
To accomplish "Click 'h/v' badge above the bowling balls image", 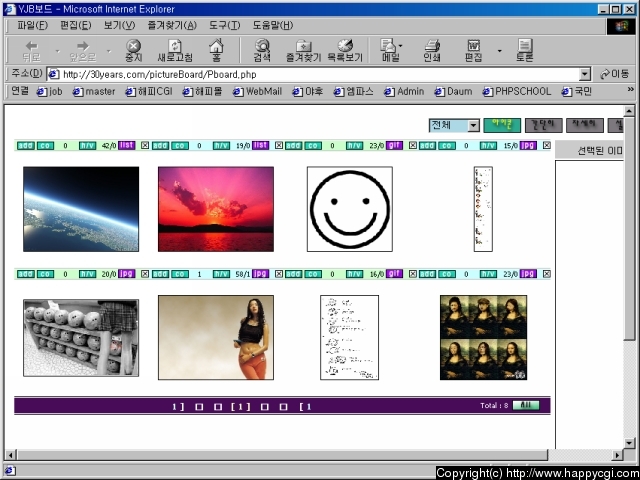I will (87, 274).
